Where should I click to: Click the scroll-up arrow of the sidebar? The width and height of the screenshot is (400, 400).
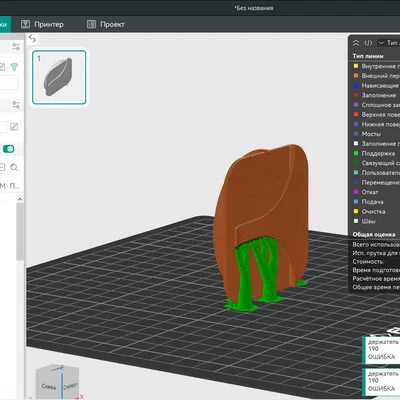click(20, 199)
